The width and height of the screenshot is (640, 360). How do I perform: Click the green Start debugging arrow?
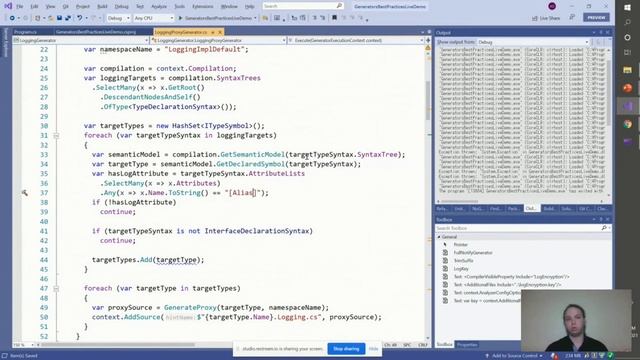[x=180, y=18]
